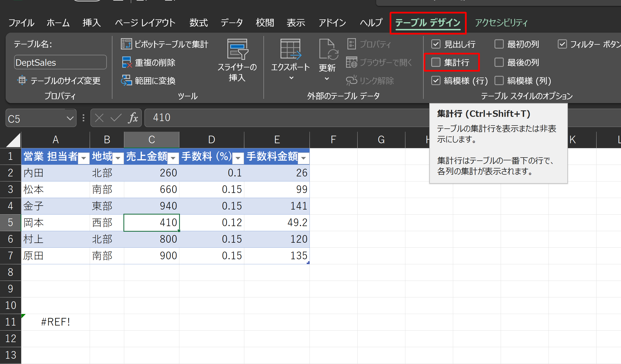
Task: Open the データ (Data) ribbon tab
Action: 232,22
